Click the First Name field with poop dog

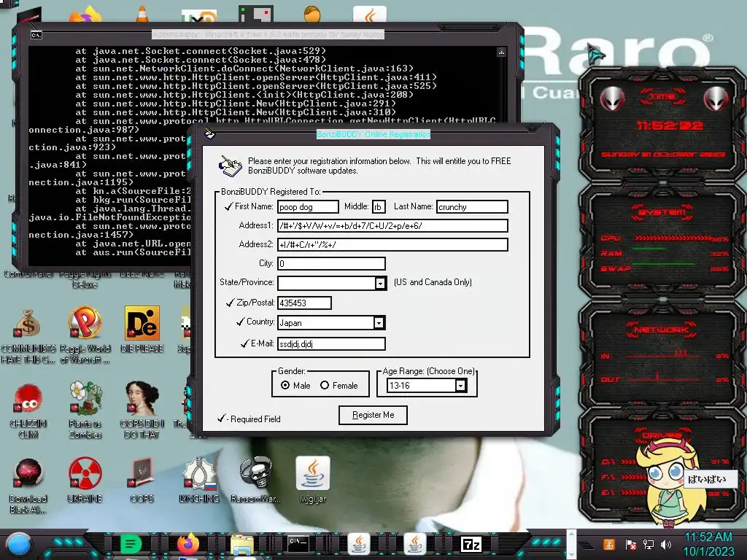(x=308, y=206)
